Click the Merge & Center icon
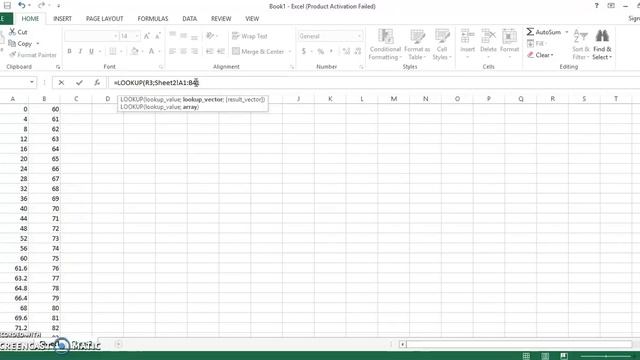This screenshot has width=640, height=360. (x=236, y=51)
